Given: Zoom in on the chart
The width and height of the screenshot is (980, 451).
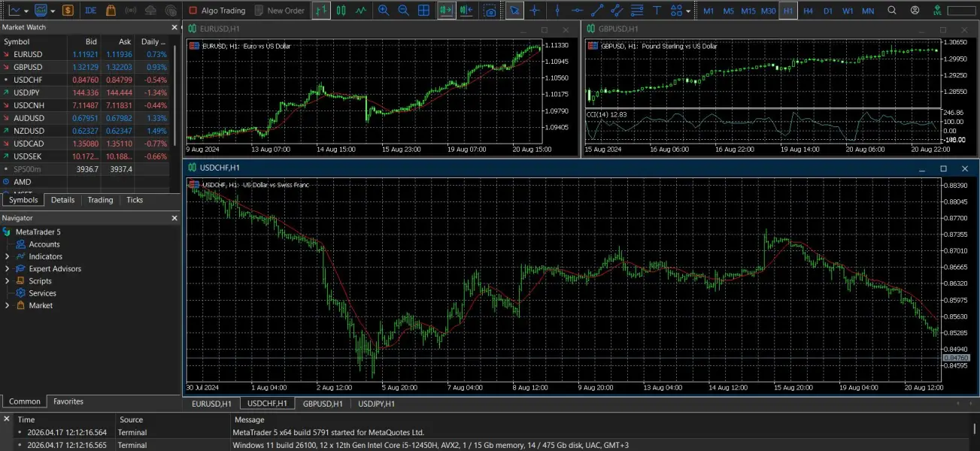Looking at the screenshot, I should click(x=384, y=11).
